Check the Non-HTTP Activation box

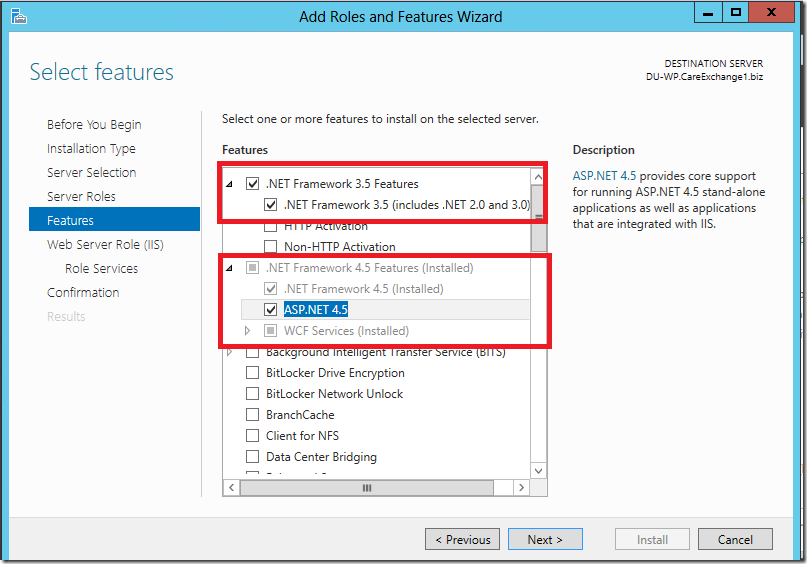tap(270, 246)
